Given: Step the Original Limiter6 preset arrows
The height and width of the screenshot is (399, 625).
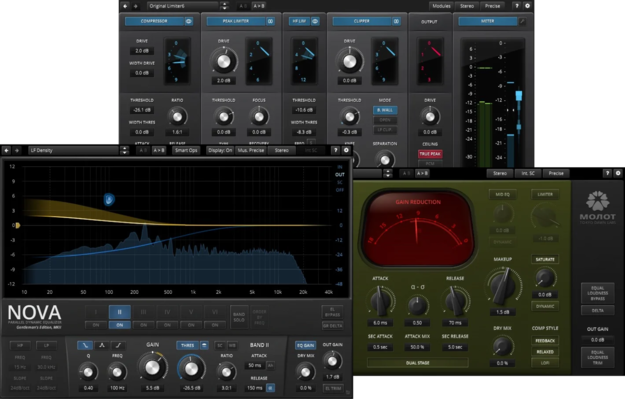Looking at the screenshot, I should [x=224, y=6].
